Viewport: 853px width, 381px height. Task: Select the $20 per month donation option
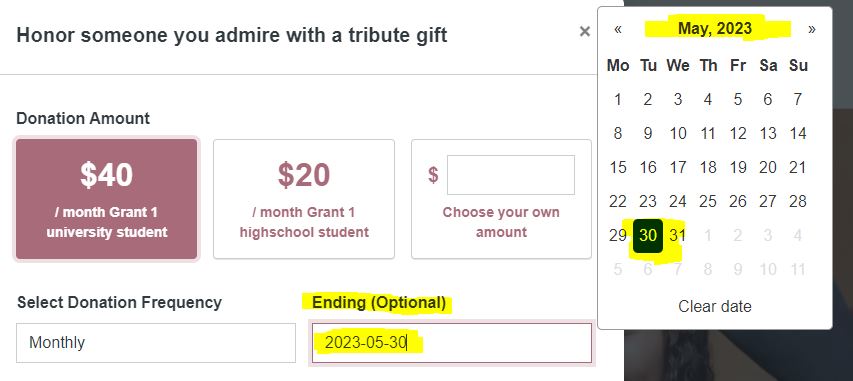tap(304, 199)
